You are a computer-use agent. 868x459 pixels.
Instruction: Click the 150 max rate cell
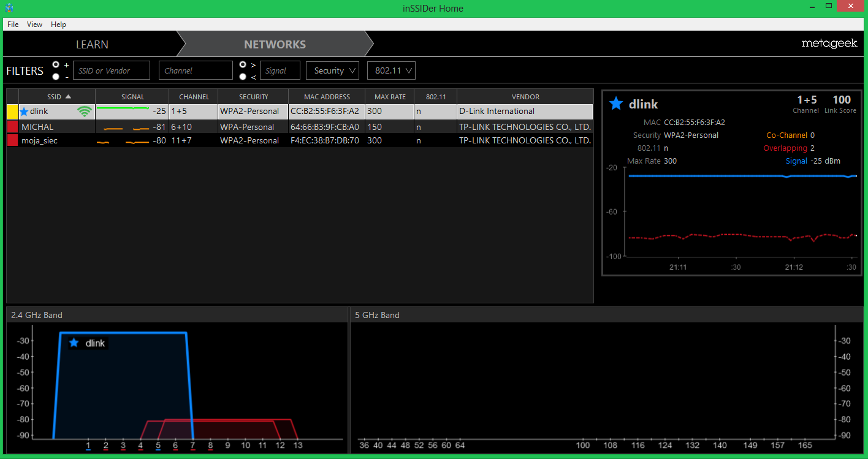tap(375, 127)
